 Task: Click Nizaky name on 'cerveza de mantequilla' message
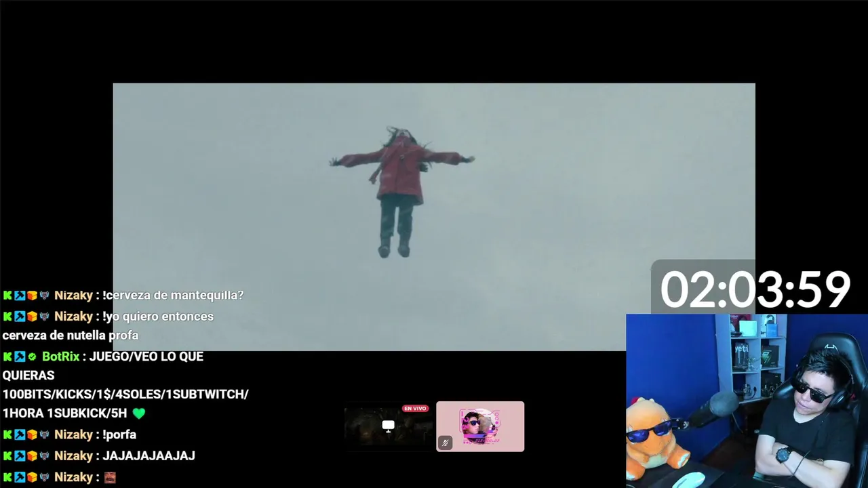73,296
